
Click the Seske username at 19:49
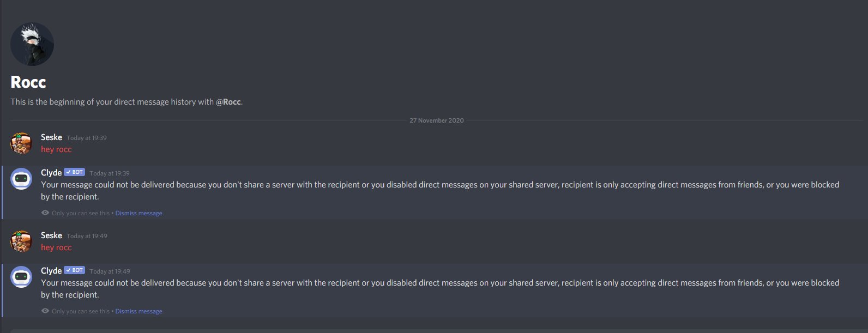[x=51, y=235]
